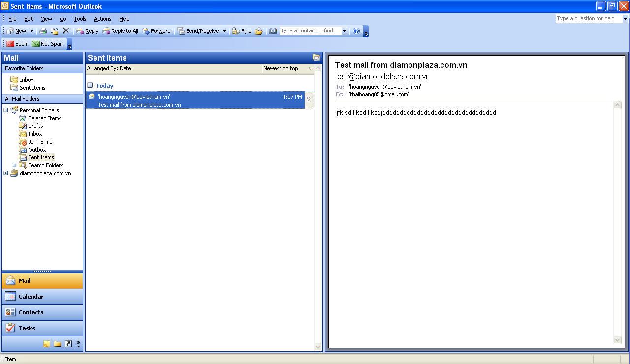Open Folder List icon in navigation pane
Screen dimensions: 630x364
click(x=57, y=344)
